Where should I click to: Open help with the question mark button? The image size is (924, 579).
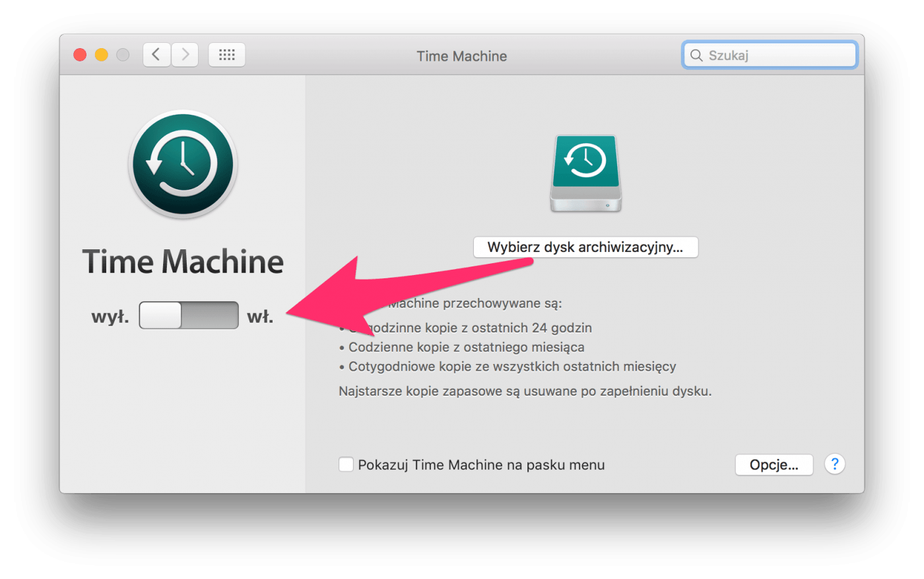pos(835,464)
